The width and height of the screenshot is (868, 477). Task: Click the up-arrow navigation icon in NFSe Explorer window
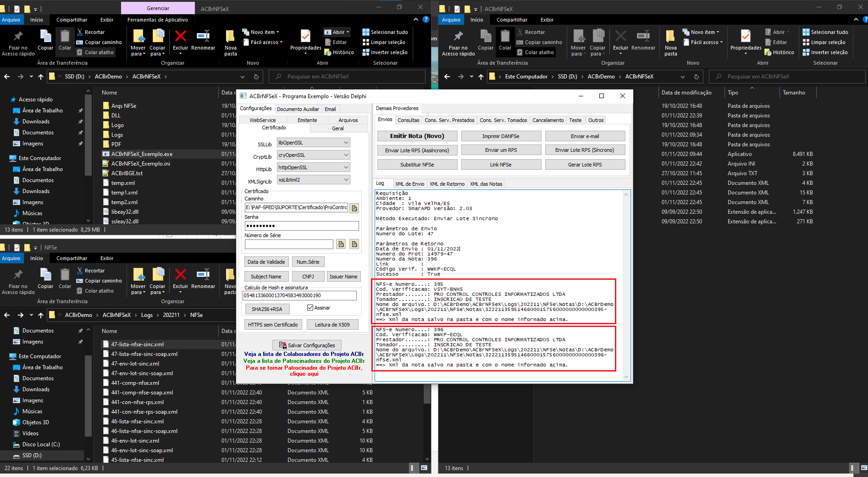41,315
